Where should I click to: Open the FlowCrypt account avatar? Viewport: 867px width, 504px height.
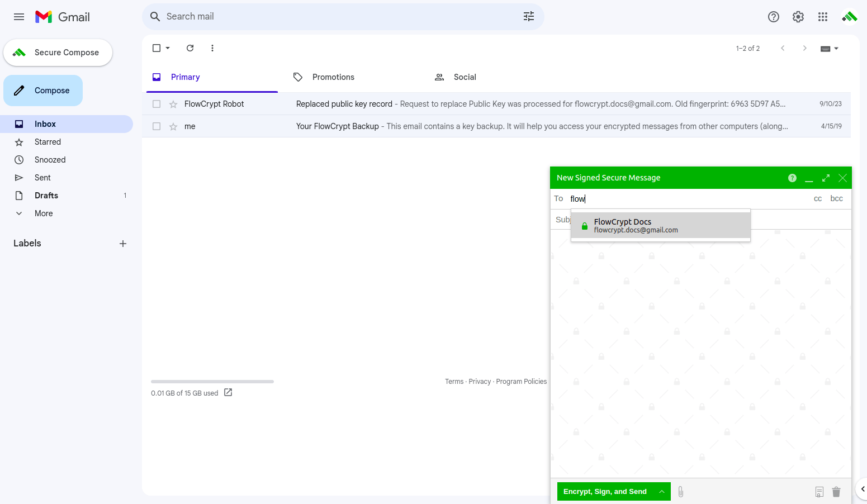coord(850,17)
